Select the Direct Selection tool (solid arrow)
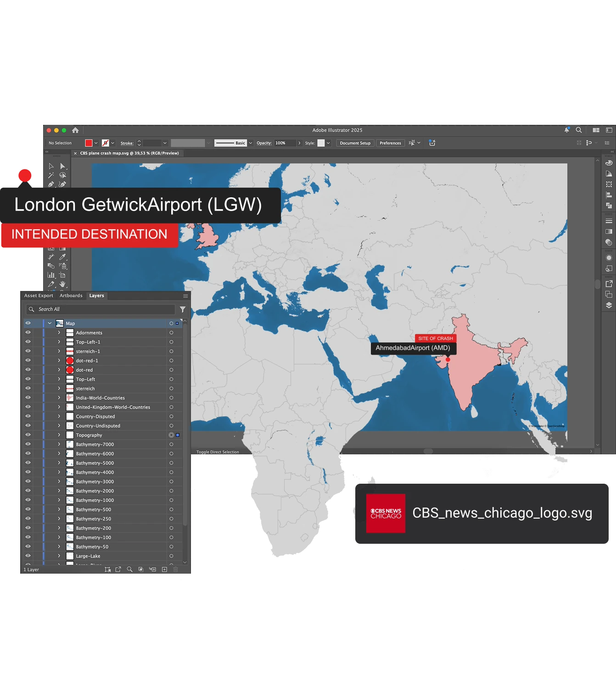Screen dimensions: 616x687 click(63, 166)
